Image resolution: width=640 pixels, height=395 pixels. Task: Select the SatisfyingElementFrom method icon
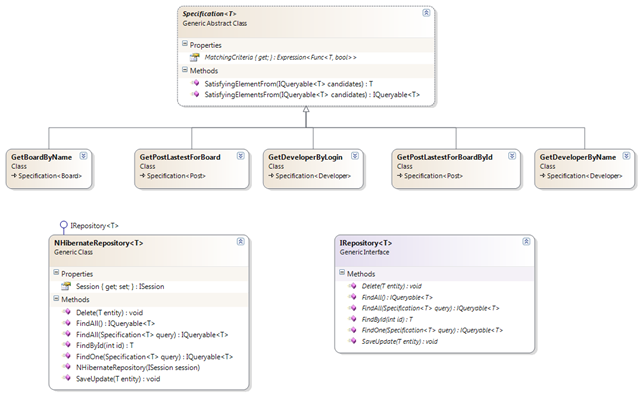click(x=195, y=83)
